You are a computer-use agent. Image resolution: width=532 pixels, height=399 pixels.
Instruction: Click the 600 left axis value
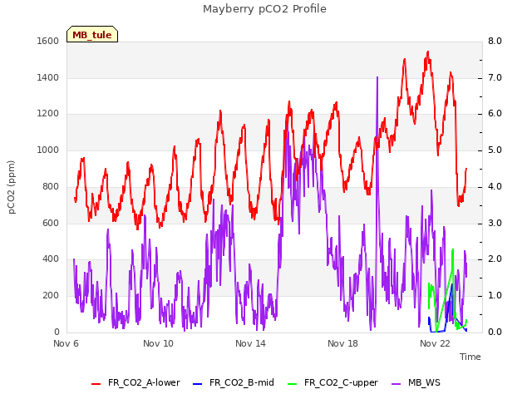51,223
